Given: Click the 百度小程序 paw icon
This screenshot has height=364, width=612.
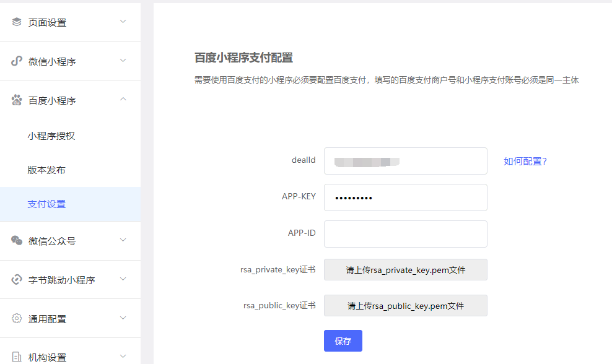Looking at the screenshot, I should 16,100.
